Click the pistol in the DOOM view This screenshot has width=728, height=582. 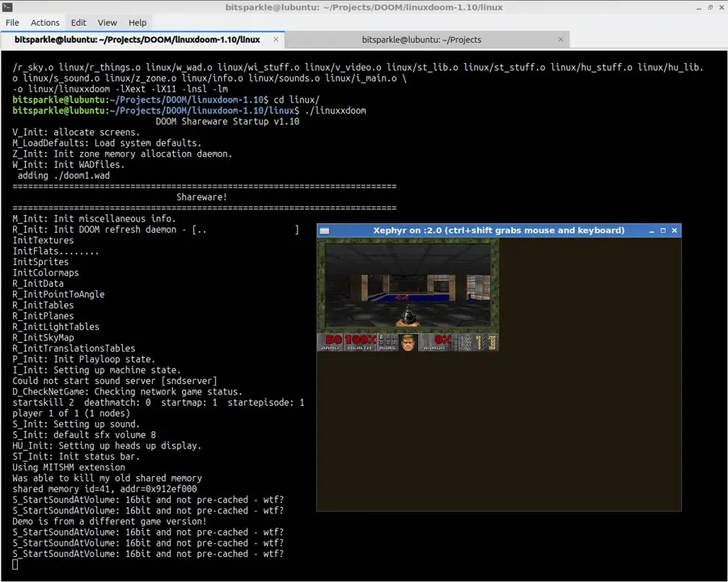408,315
